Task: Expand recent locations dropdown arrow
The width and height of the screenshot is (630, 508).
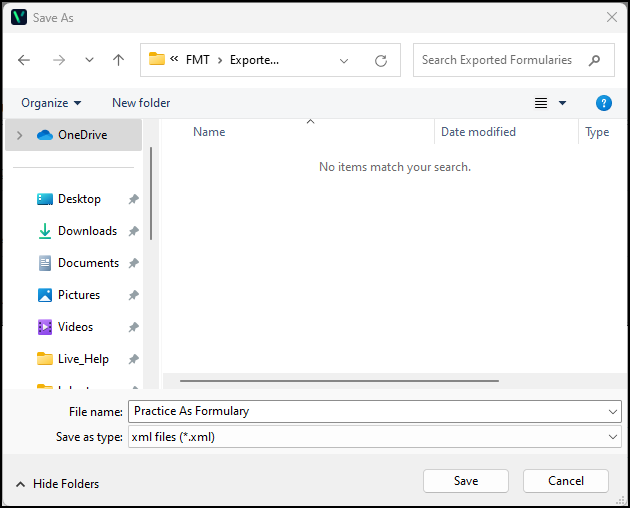Action: [89, 60]
